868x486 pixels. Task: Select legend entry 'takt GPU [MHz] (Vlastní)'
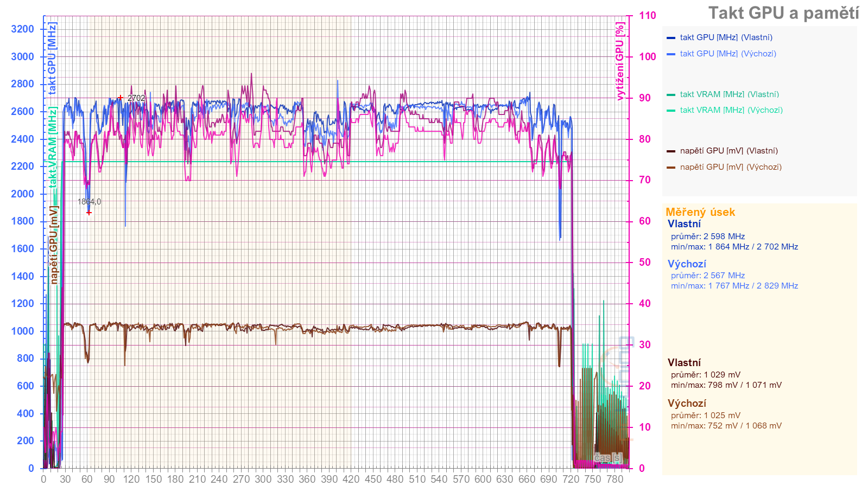[726, 37]
